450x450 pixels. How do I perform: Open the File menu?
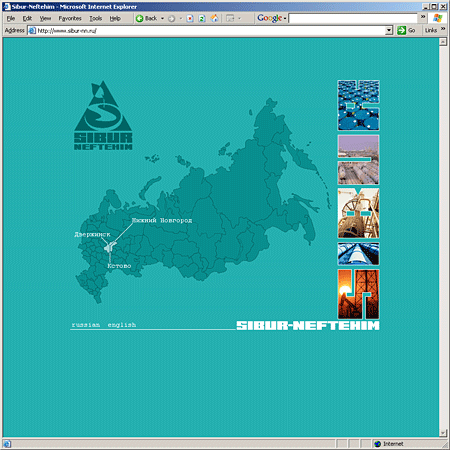coord(11,18)
